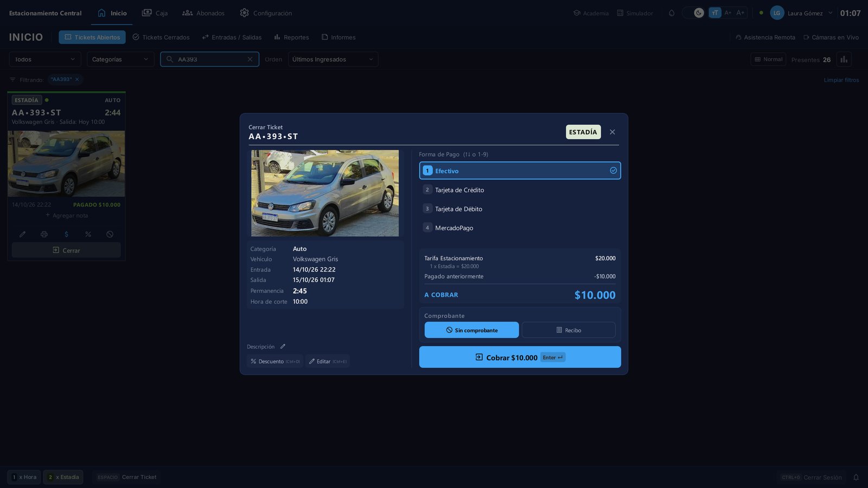Screen dimensions: 868x488
Task: Choose MercadoPago as payment method
Action: [x=520, y=228]
